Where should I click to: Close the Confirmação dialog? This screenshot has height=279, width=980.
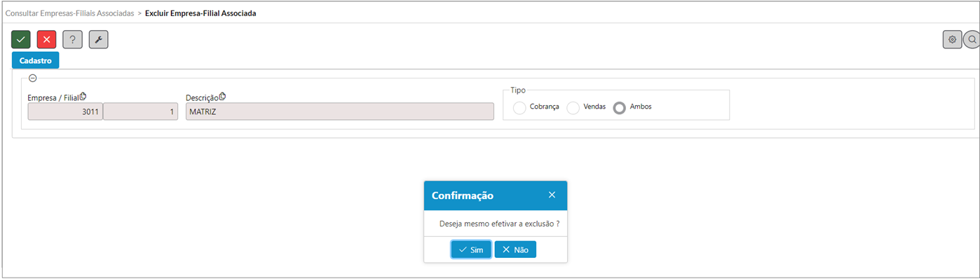[552, 195]
